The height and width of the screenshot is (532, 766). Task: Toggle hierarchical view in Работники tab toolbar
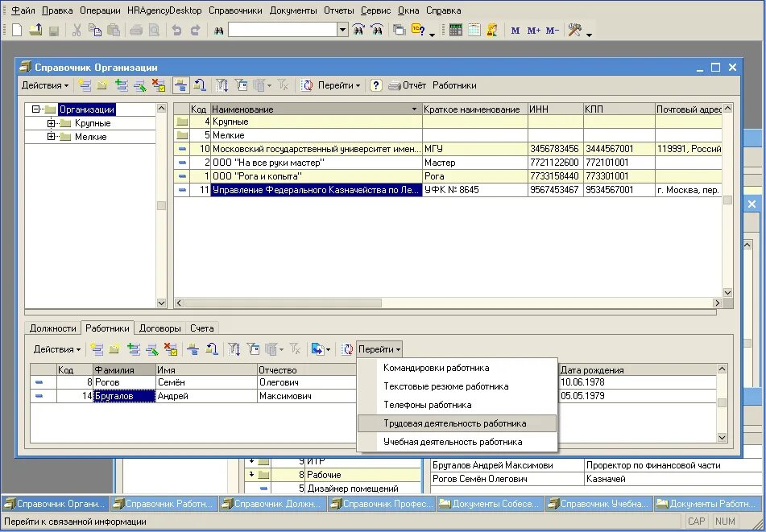pos(193,349)
